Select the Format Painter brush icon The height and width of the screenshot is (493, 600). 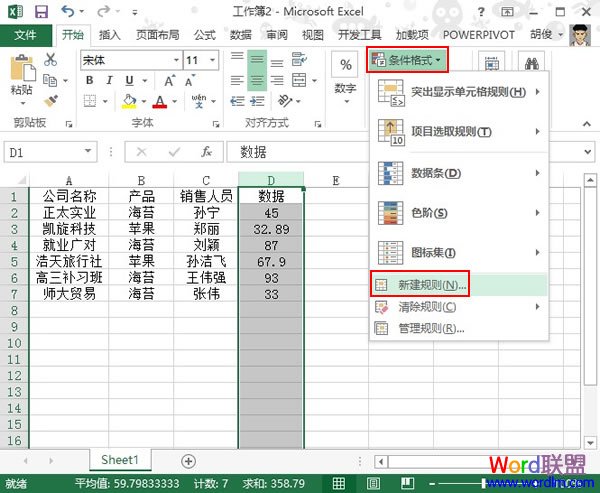[x=51, y=101]
